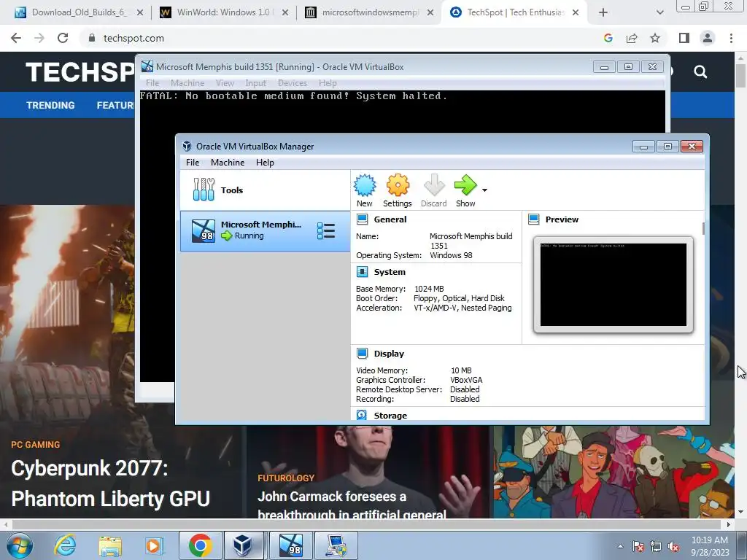Click the page vertical scrollbar
The width and height of the screenshot is (747, 560).
[740, 285]
